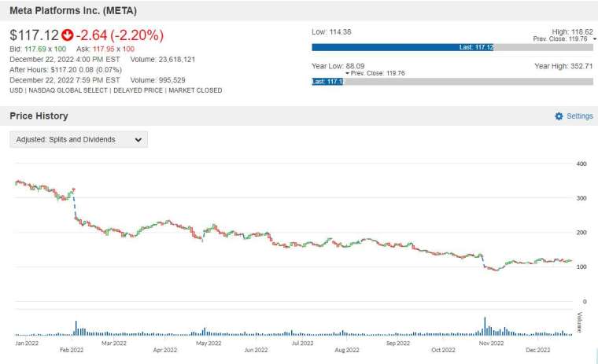Screen dimensions: 598x364
Task: Click the Volume: 995,529 text
Action: pyautogui.click(x=158, y=80)
